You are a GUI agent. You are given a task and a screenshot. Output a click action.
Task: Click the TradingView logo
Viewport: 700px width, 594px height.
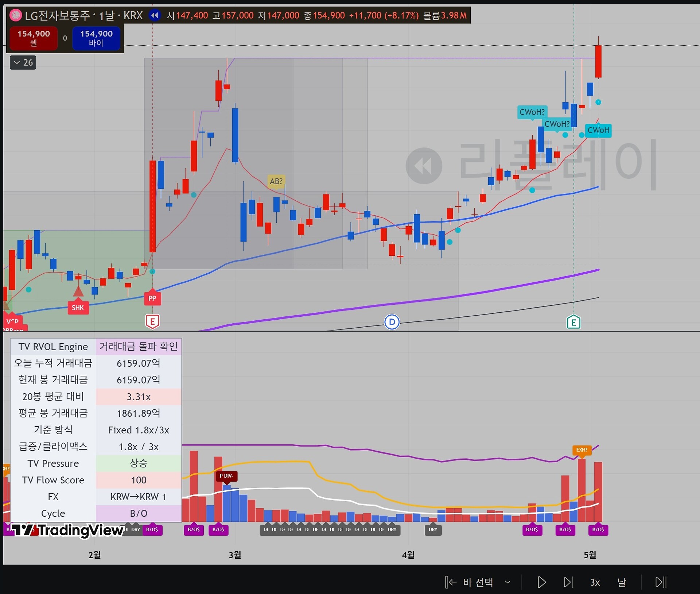point(68,530)
